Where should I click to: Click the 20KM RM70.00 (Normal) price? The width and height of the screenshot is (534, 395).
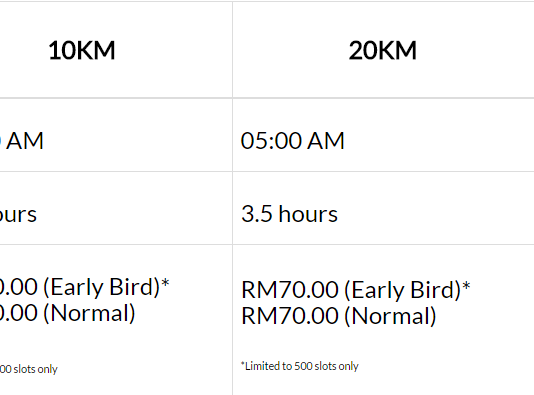(x=339, y=316)
